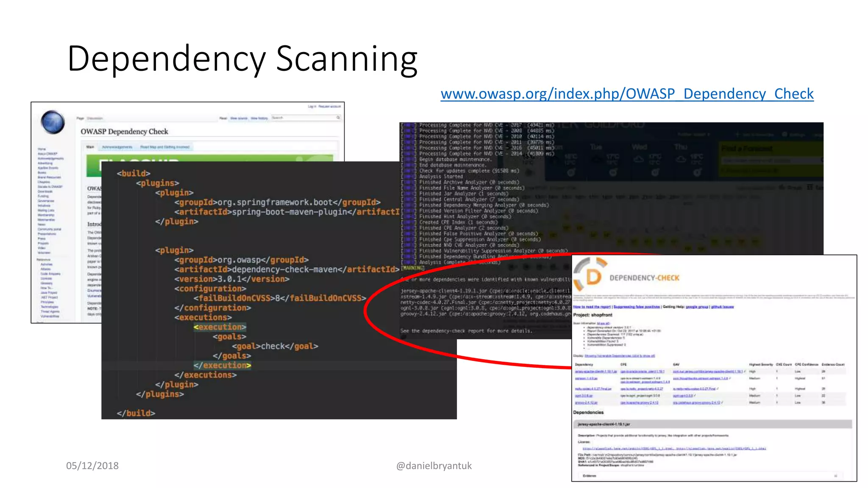The width and height of the screenshot is (868, 488).
Task: Open the ognl-3.0.8.jar dependency link
Action: tap(584, 396)
